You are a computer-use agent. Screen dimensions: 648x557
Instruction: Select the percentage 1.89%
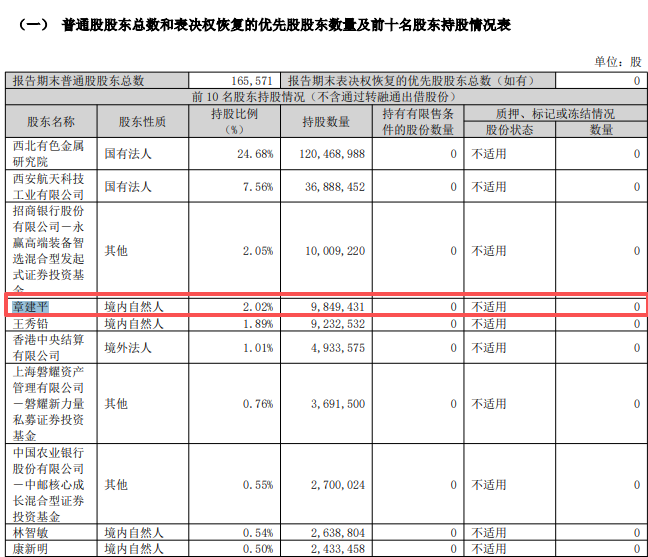[258, 323]
